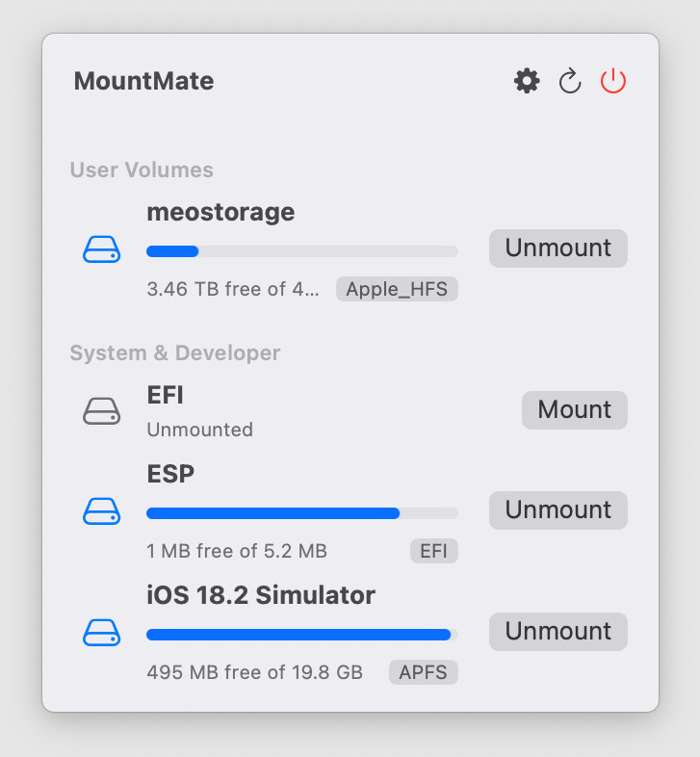
Task: Click the meostorage usage progress bar
Action: tap(302, 251)
